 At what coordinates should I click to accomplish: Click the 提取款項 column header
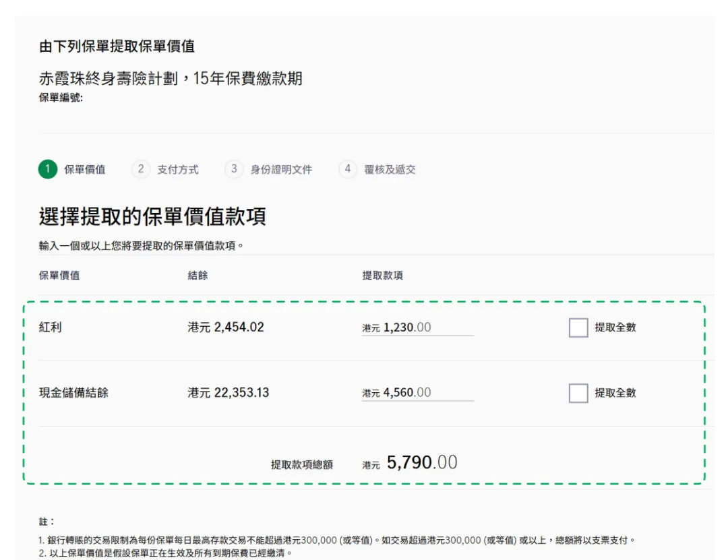tap(383, 276)
